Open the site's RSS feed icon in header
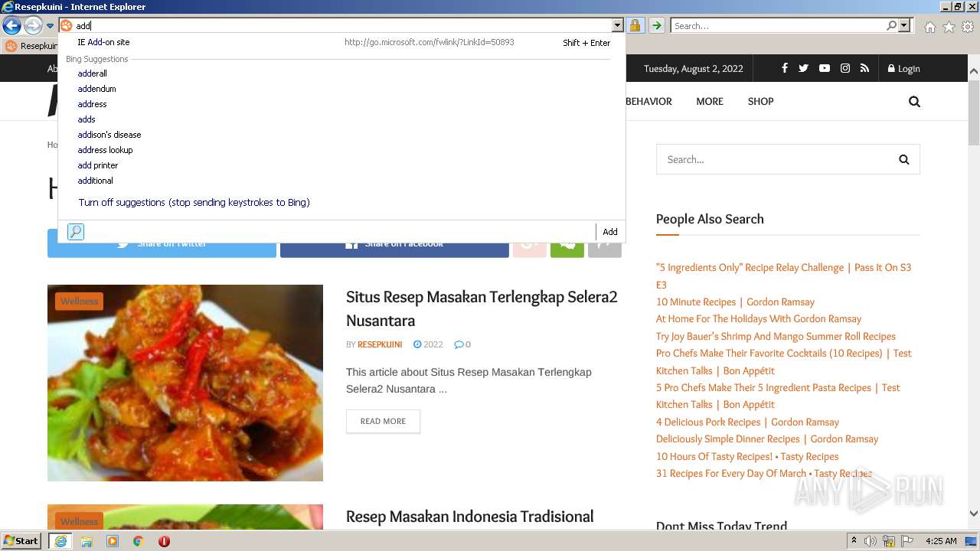 coord(864,68)
